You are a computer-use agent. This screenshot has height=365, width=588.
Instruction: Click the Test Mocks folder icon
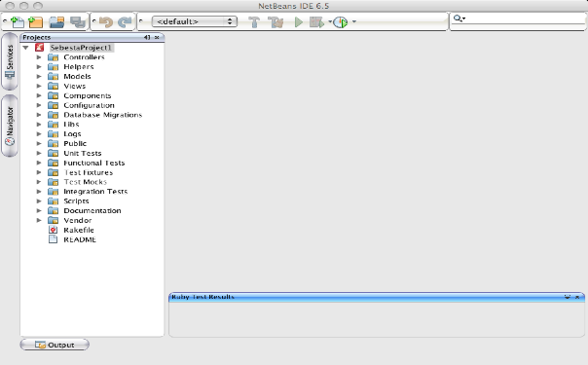54,182
